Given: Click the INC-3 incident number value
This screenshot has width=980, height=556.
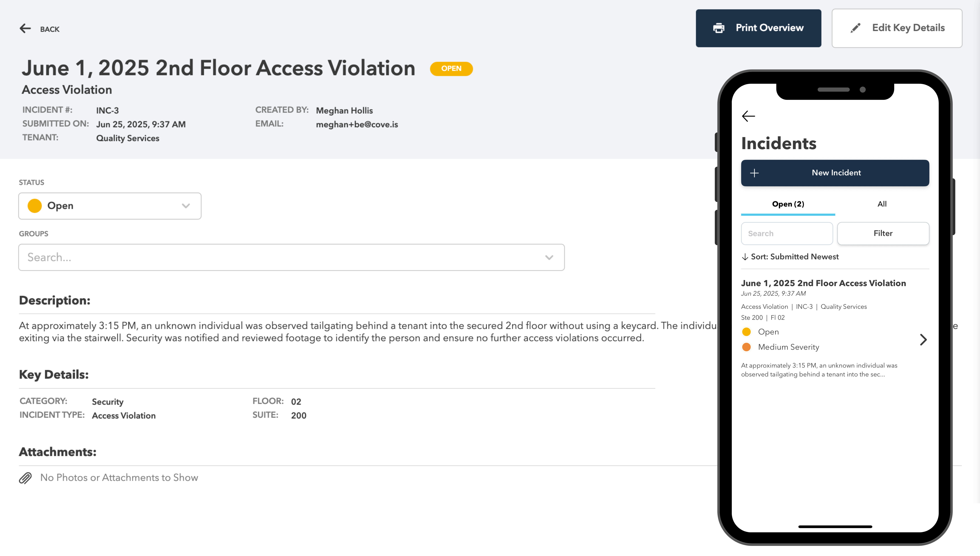Looking at the screenshot, I should [x=107, y=111].
